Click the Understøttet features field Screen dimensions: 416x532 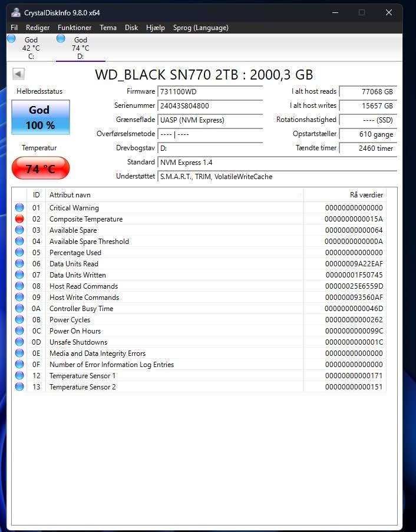[x=277, y=176]
